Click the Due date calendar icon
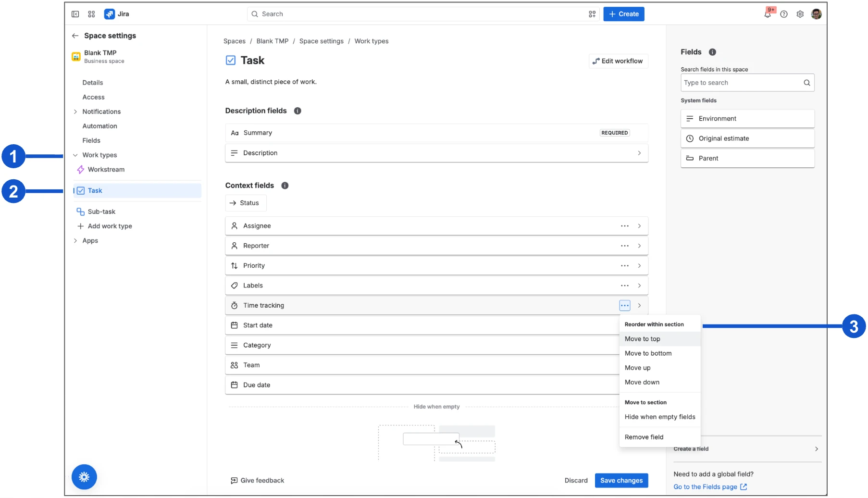This screenshot has height=498, width=868. click(235, 385)
